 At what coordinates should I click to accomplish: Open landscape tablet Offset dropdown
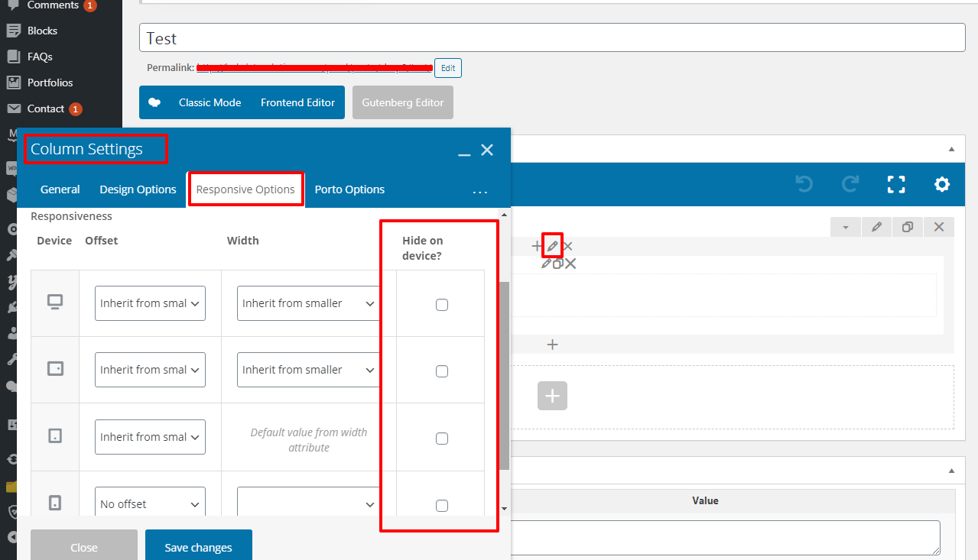(x=150, y=370)
